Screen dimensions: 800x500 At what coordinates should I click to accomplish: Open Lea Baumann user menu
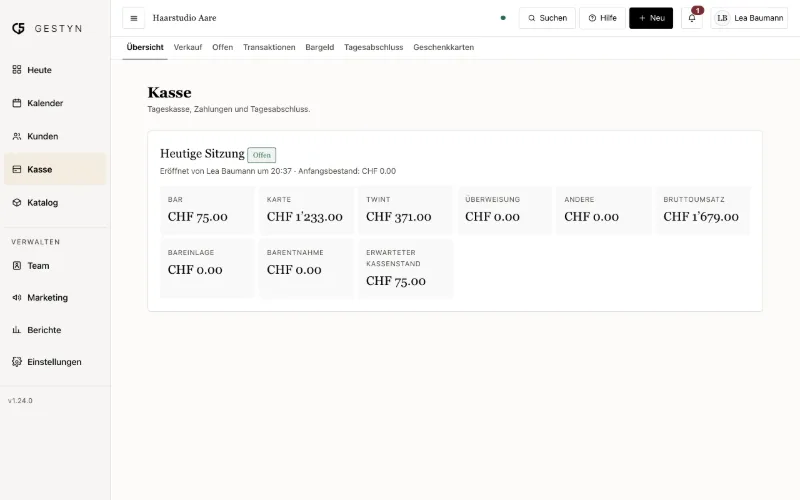tap(749, 18)
